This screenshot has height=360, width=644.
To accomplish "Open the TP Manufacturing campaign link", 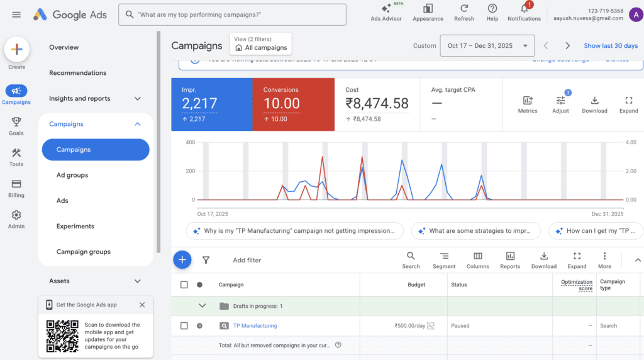I will coord(255,326).
